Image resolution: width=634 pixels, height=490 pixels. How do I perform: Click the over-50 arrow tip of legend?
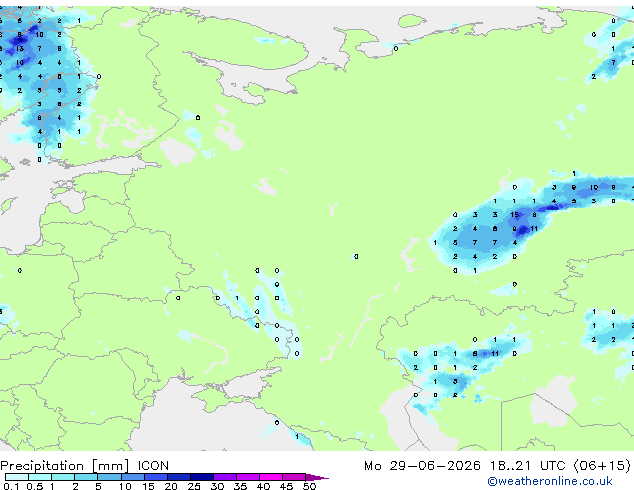[317, 477]
